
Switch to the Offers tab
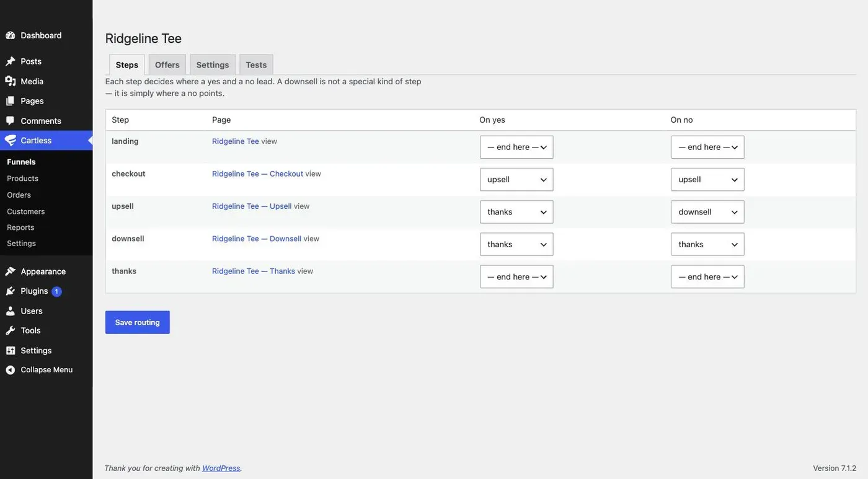(x=167, y=64)
